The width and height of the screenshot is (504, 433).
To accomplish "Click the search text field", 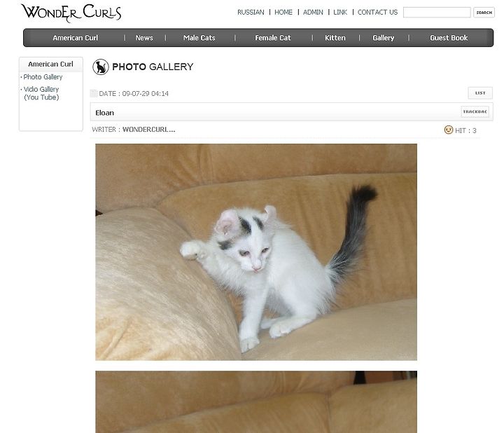I will [x=437, y=12].
